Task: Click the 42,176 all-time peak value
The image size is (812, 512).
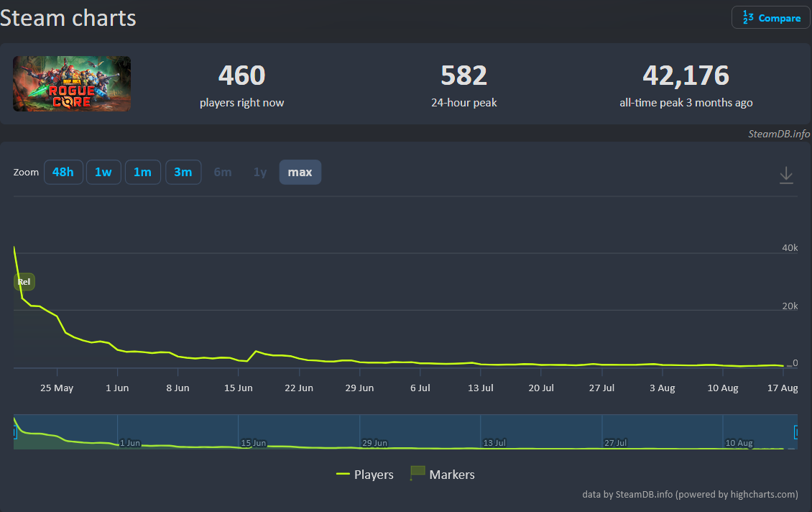Action: (x=686, y=76)
